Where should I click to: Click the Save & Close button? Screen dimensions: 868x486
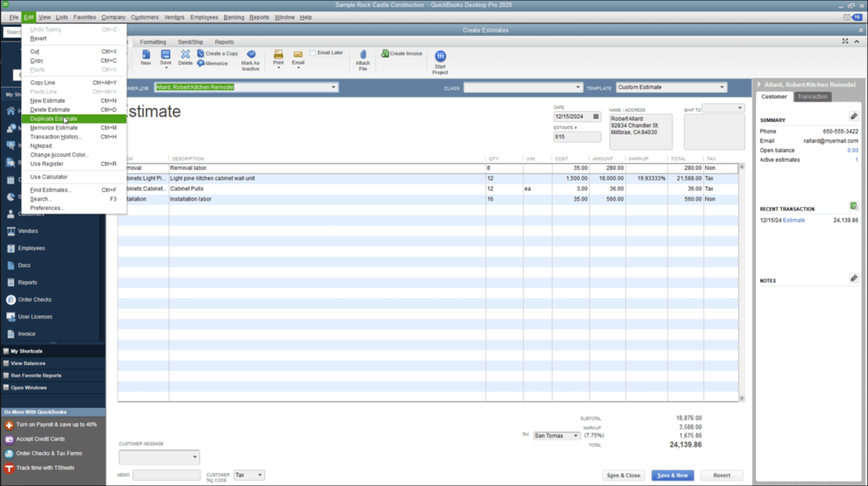623,475
